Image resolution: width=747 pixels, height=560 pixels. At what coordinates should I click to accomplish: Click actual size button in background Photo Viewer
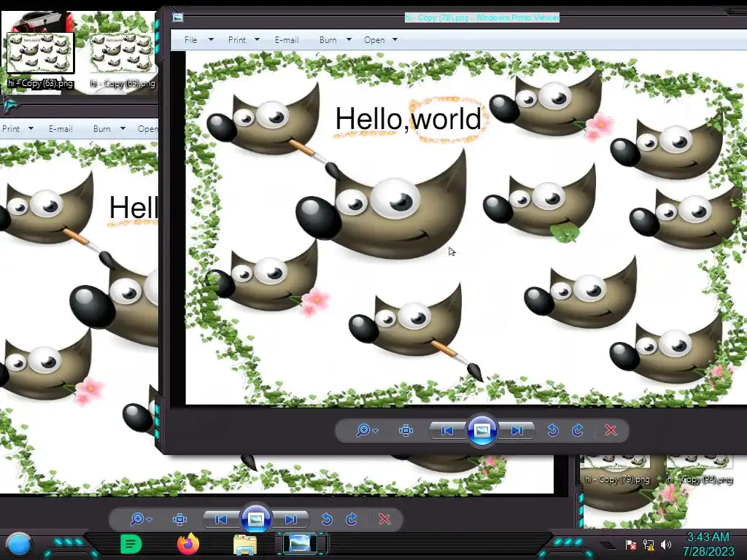click(x=179, y=519)
